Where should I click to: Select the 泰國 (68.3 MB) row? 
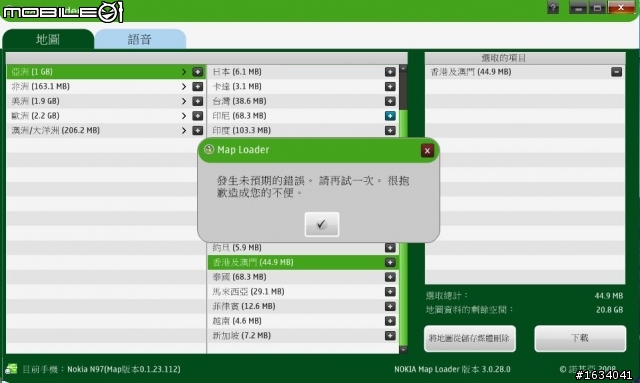point(303,277)
